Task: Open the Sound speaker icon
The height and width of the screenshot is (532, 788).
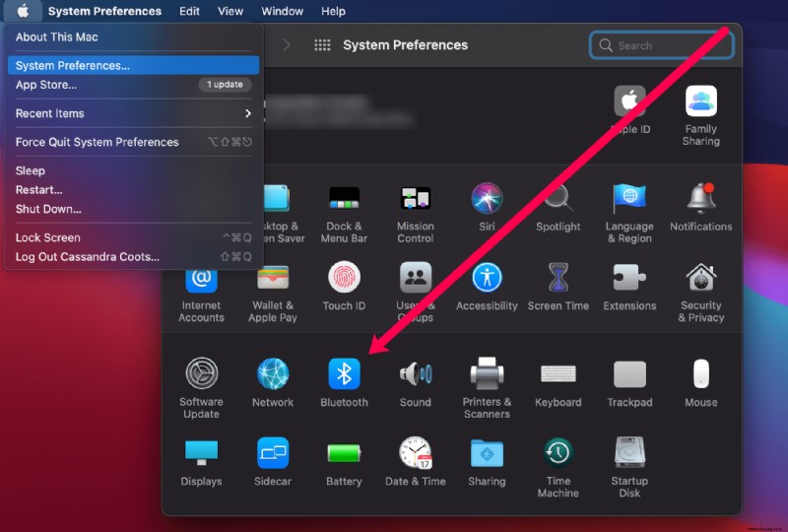Action: click(416, 373)
